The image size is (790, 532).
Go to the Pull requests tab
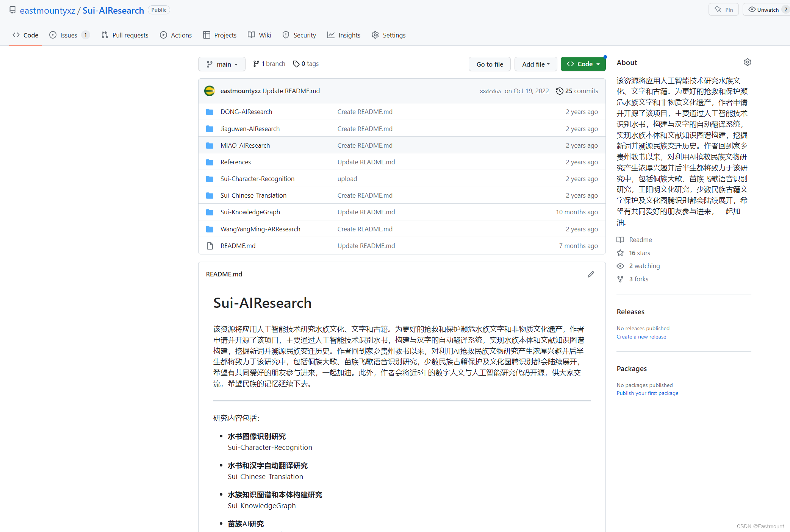coord(125,35)
